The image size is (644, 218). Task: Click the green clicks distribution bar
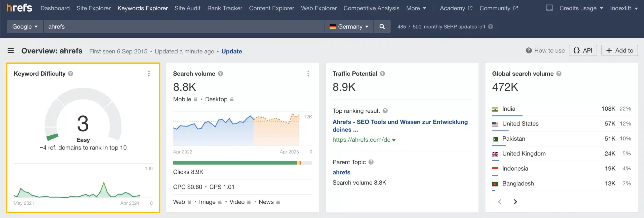coord(235,163)
